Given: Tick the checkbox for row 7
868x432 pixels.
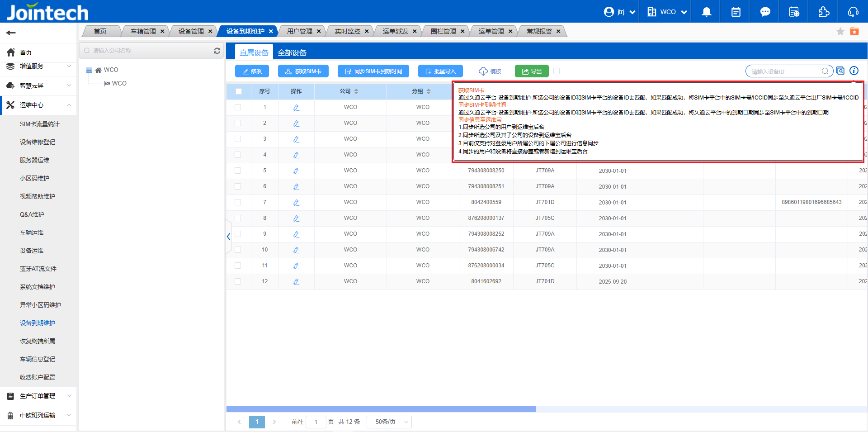Looking at the screenshot, I should [x=238, y=202].
